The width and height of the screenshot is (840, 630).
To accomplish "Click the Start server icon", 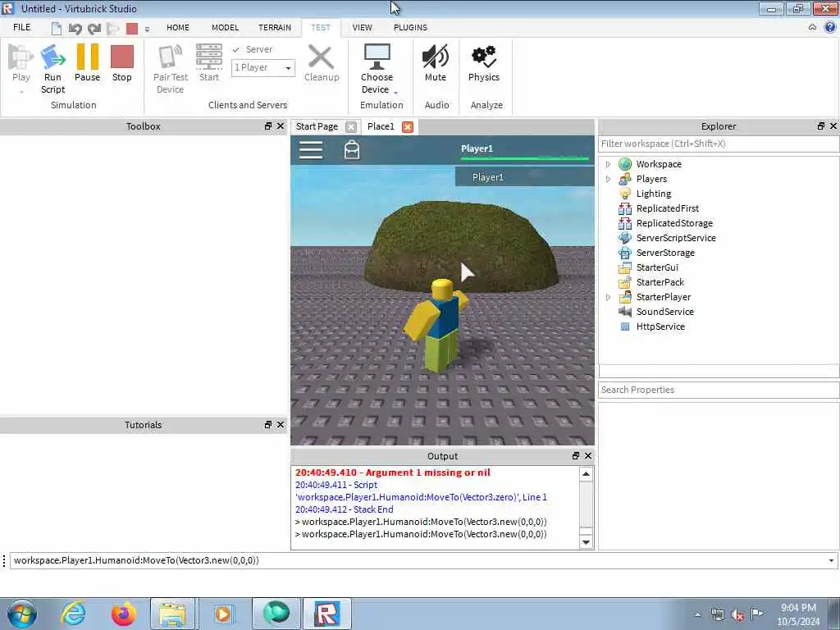I will pos(209,57).
